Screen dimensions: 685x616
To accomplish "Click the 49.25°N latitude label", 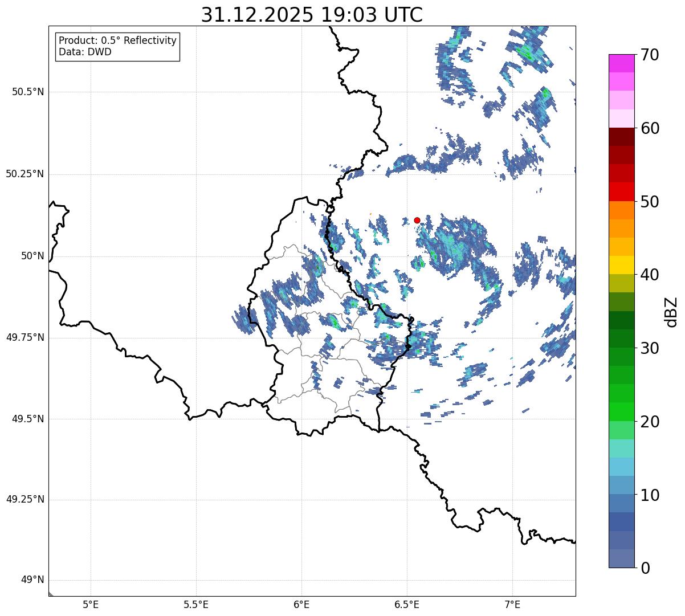I will click(25, 499).
